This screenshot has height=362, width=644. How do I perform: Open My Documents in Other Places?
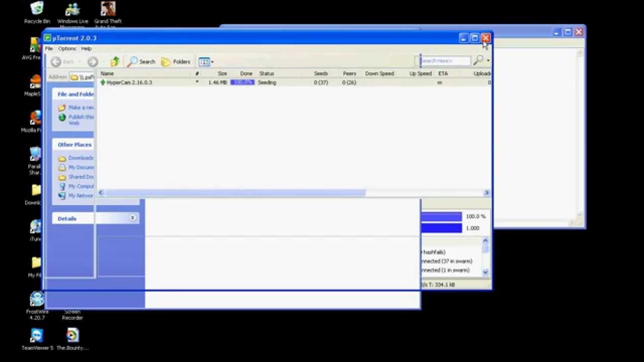(x=76, y=167)
